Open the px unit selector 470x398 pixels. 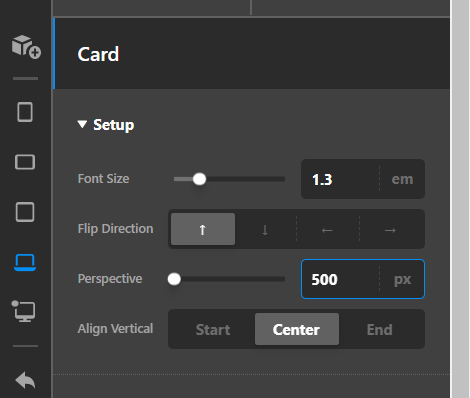coord(402,279)
